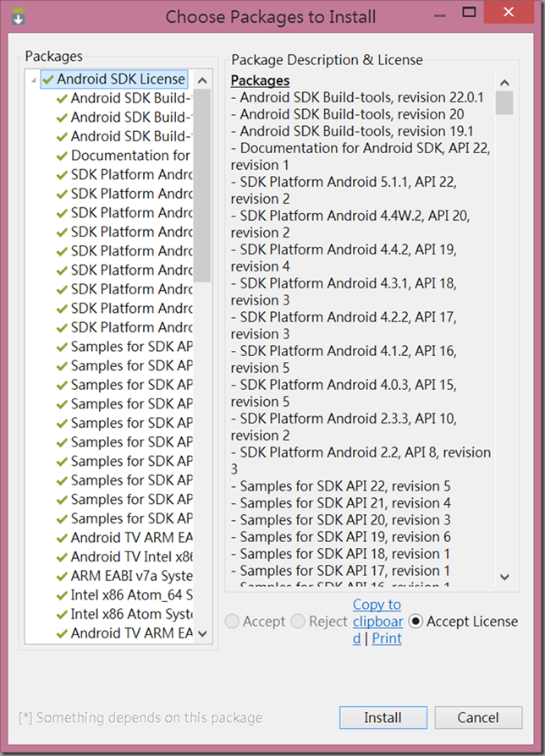Click 'SDK Platform Android 4.2.2, API 17' line
Screen dimensions: 545x756
pyautogui.click(x=344, y=325)
